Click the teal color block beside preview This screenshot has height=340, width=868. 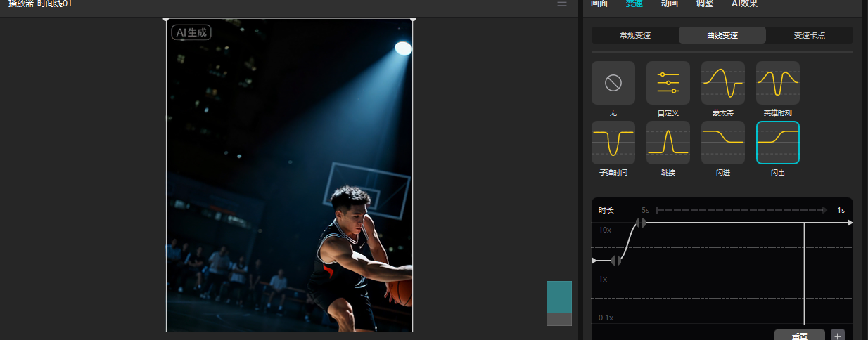(559, 296)
